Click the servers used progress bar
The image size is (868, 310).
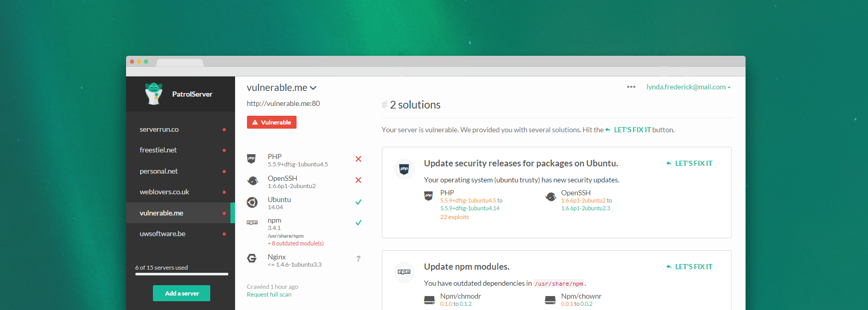(x=181, y=274)
